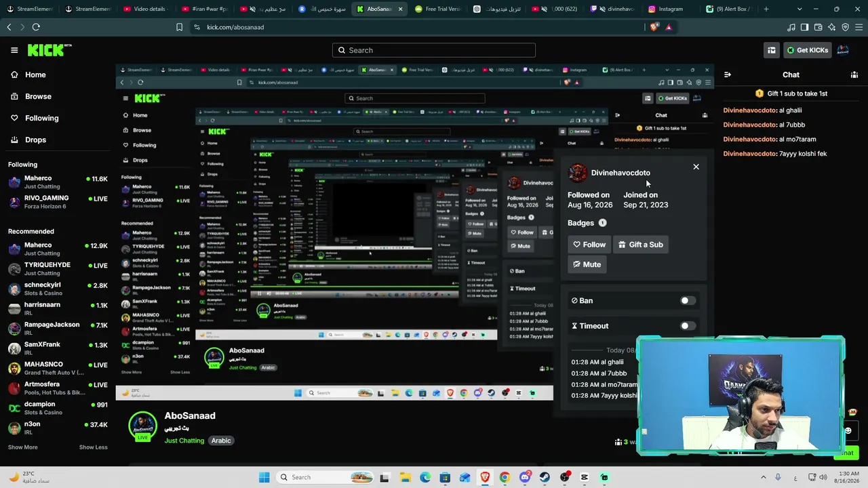
Task: Click Divinehavocdoto's avatar in the user card
Action: point(578,173)
